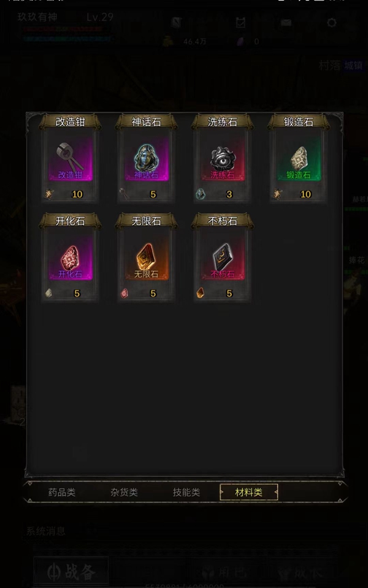Select the orange 无限石 stone icon
This screenshot has height=588, width=368.
(147, 258)
